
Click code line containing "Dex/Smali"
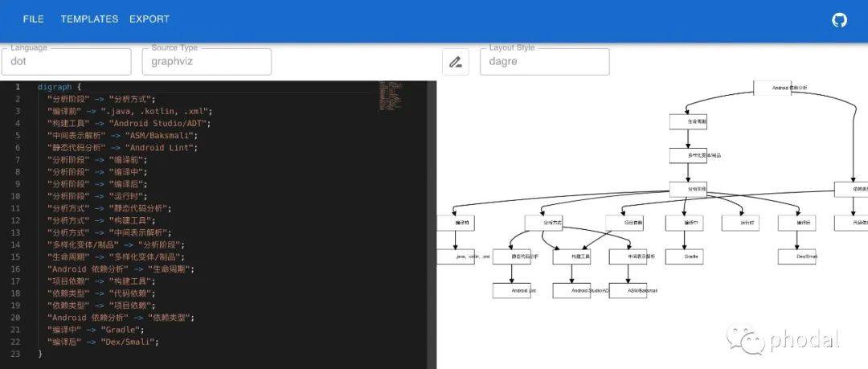point(103,342)
